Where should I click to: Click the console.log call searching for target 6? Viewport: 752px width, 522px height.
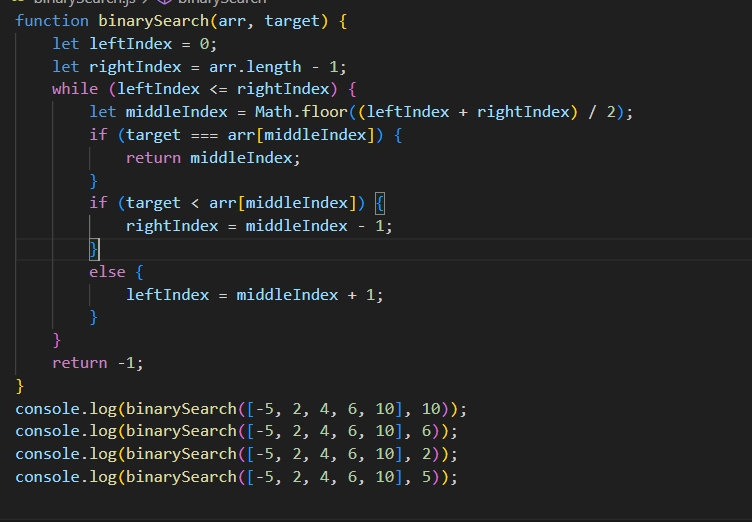pos(236,431)
